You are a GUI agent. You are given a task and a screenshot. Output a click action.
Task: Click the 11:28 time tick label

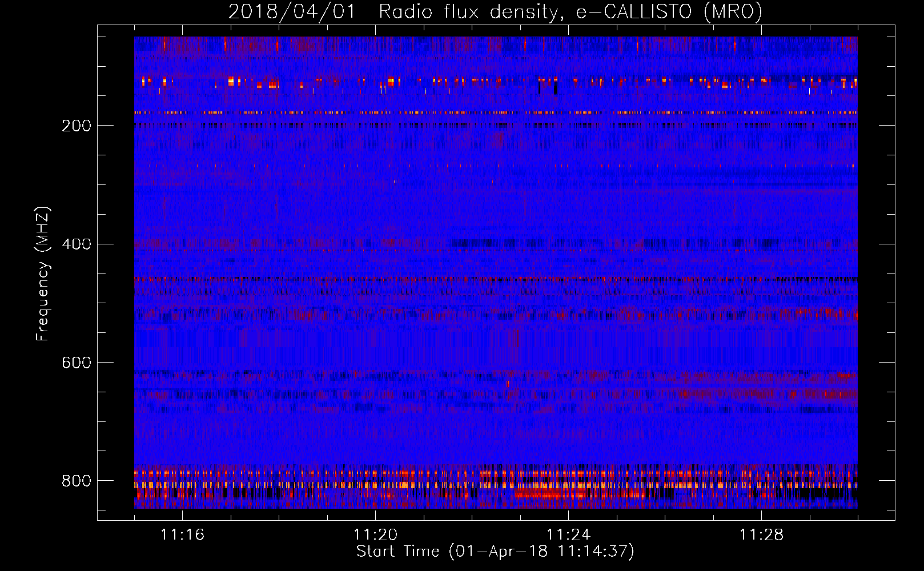(x=761, y=535)
